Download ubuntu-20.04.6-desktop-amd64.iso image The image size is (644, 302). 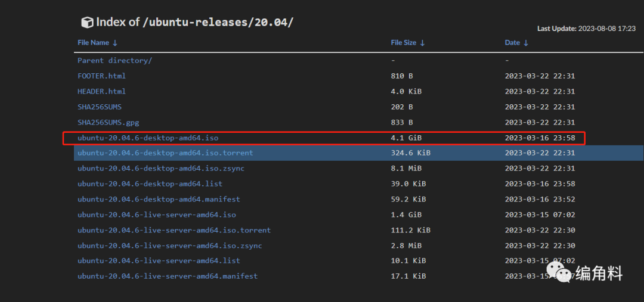coord(147,138)
